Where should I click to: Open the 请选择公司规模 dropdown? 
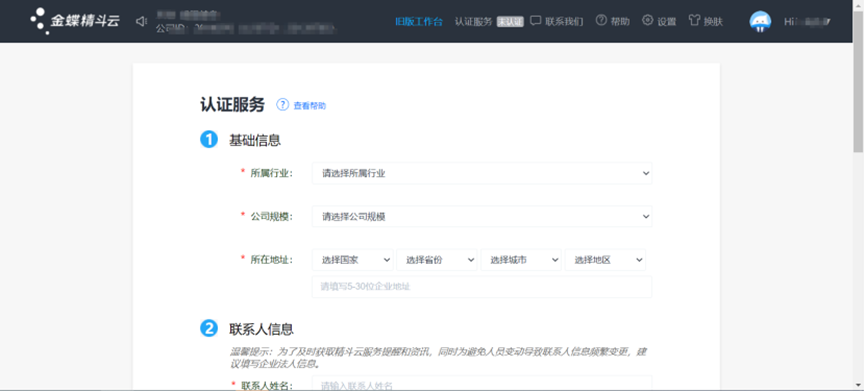pyautogui.click(x=482, y=217)
